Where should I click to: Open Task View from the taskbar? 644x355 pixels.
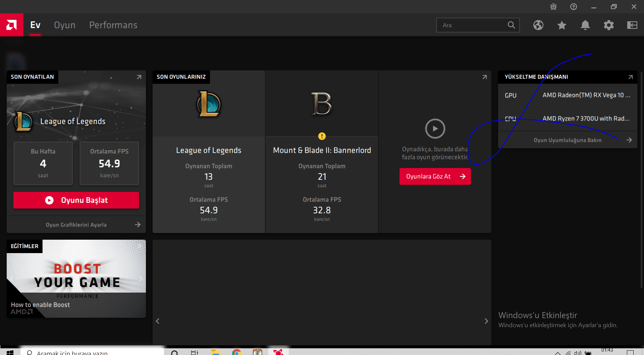click(x=195, y=352)
